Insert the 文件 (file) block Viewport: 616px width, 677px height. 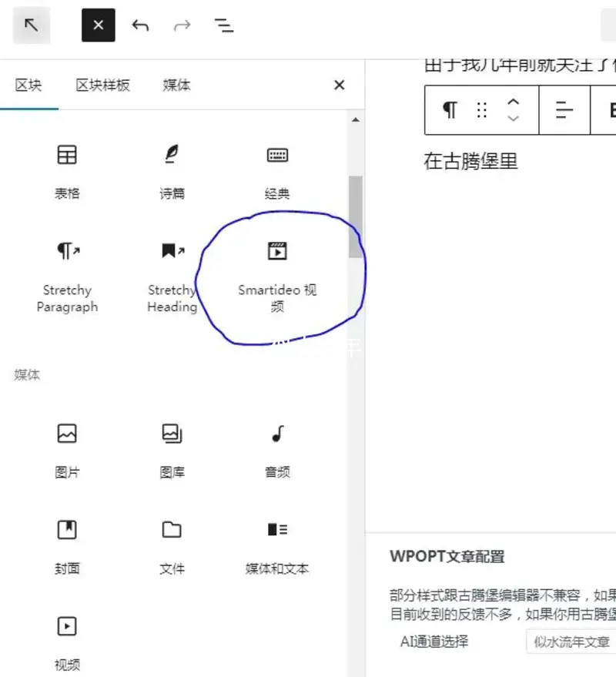pos(172,545)
